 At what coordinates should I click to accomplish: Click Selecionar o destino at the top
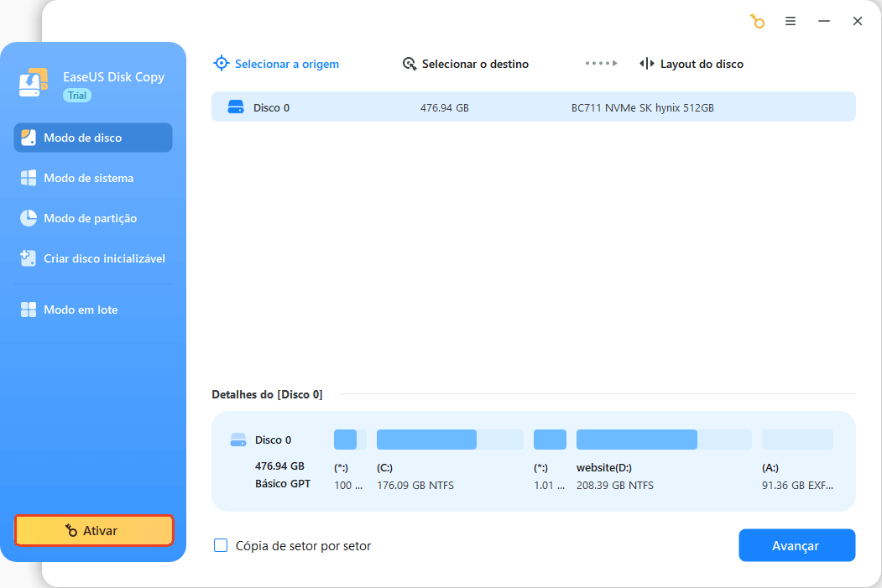[x=466, y=63]
